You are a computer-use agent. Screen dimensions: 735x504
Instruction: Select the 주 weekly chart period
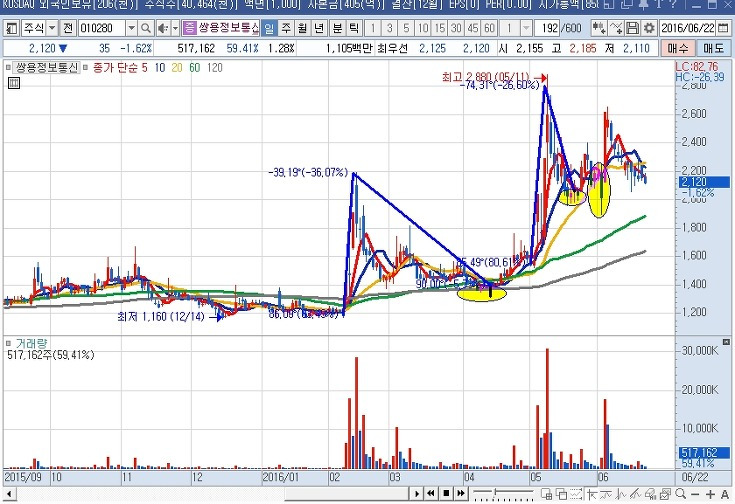tap(286, 29)
